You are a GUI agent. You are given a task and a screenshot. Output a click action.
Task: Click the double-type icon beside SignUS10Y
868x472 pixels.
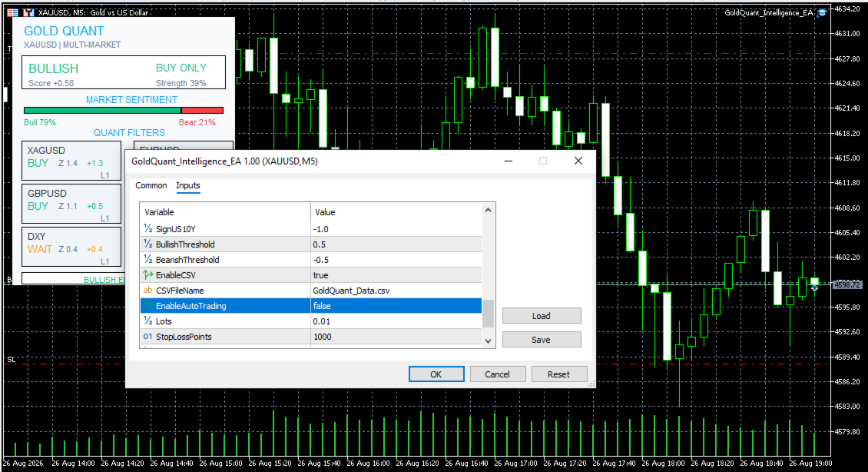[147, 228]
